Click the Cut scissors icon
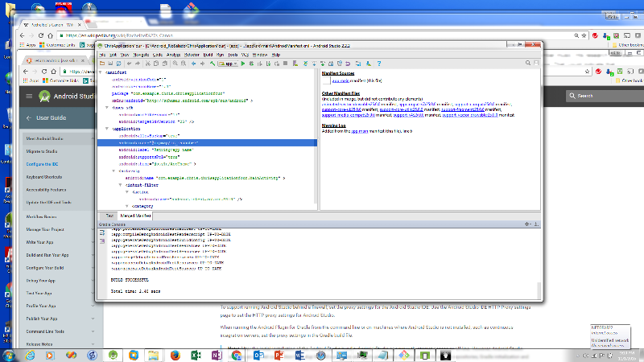Screen dimensions: 644x362 tap(148, 64)
